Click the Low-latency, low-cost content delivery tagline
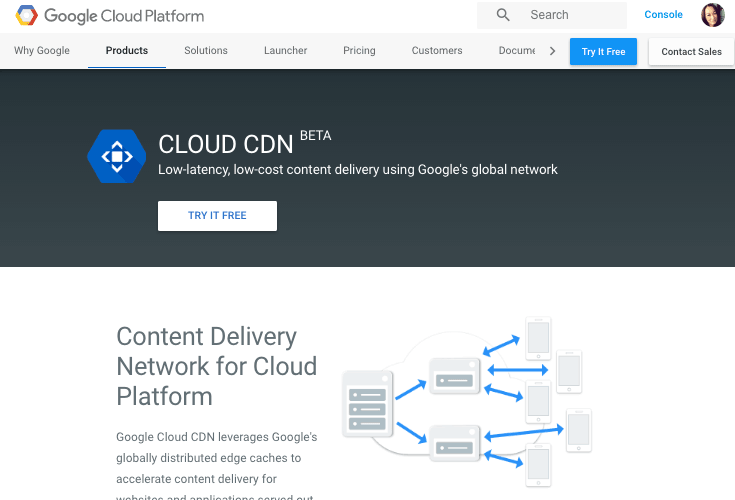The image size is (735, 500). [358, 170]
